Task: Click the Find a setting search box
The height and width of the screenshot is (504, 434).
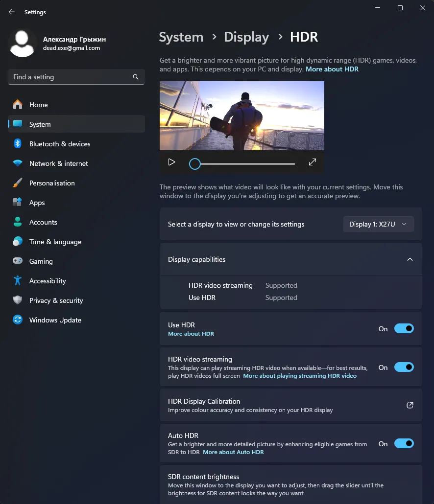Action: point(71,77)
